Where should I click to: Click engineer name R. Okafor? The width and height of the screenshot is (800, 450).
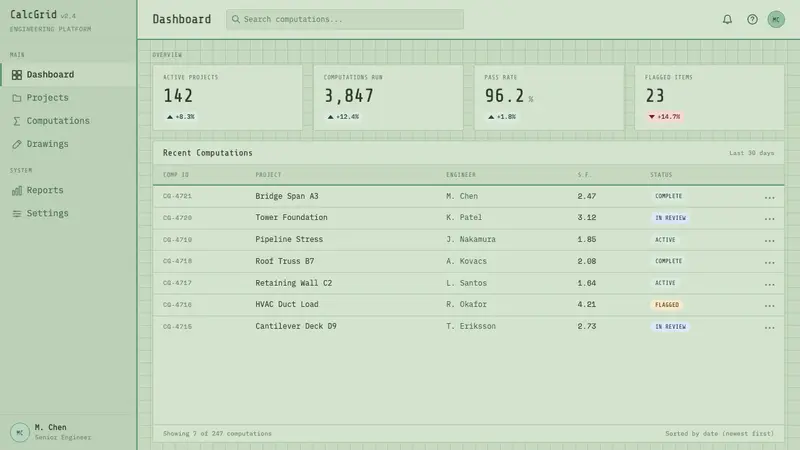pos(466,304)
